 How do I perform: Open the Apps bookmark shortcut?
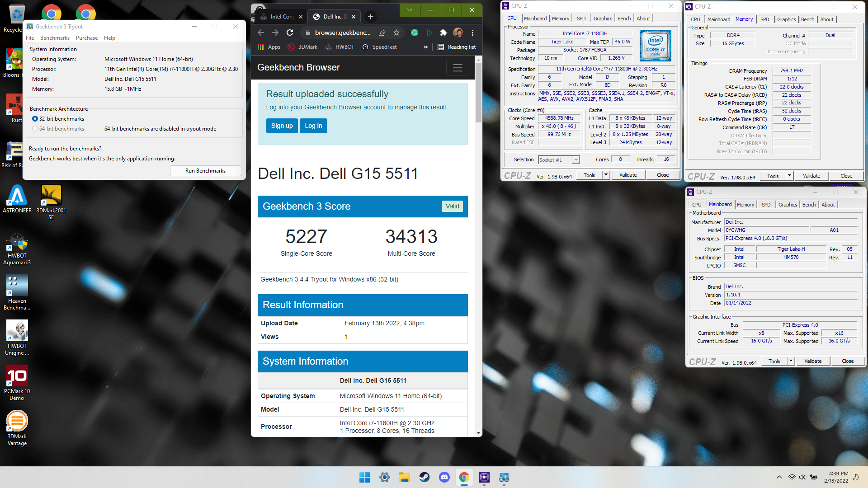point(269,47)
